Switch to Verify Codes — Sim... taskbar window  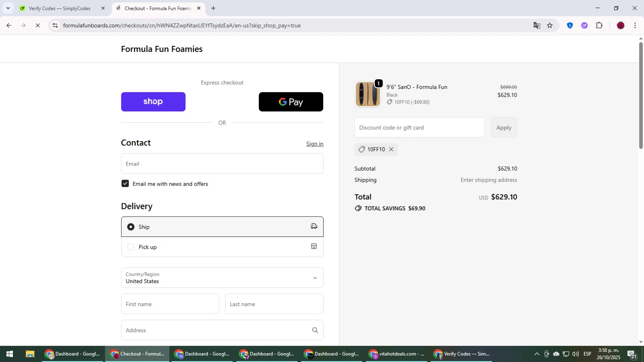462,354
